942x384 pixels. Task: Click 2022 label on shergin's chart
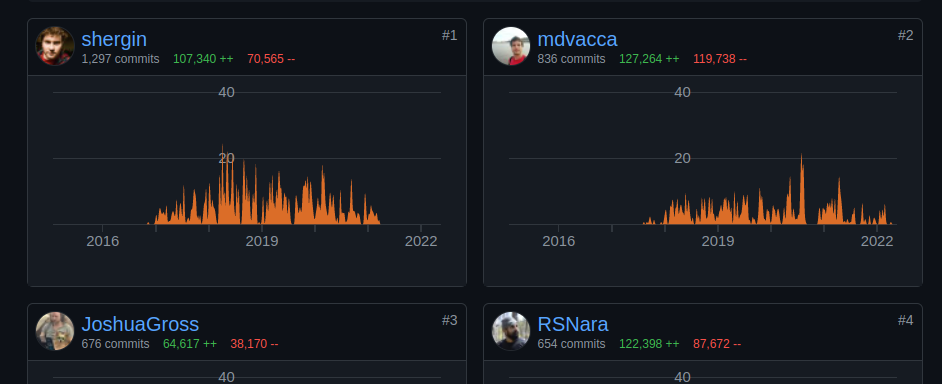[x=421, y=241]
